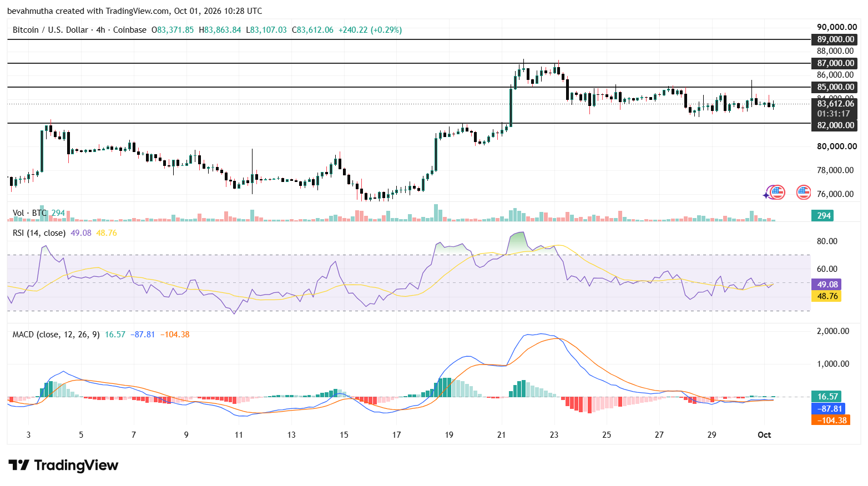Viewport: 868px width, 486px height.
Task: Click the yellow RSI axis label 48.76
Action: [x=827, y=296]
